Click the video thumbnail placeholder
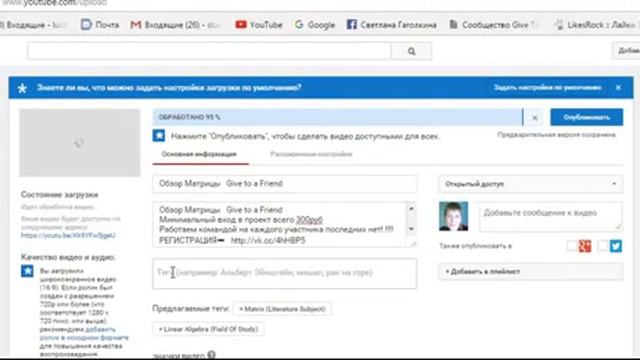Screen dimensions: 640x360 pos(80,143)
